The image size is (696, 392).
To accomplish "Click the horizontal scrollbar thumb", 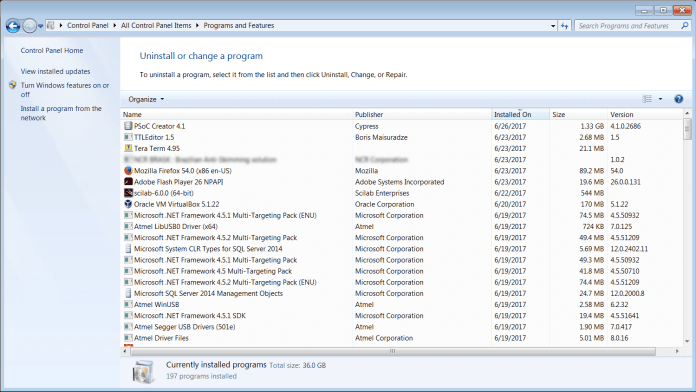I will click(393, 351).
